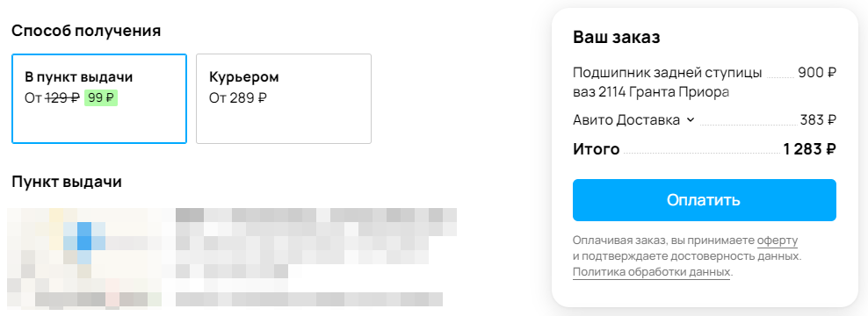This screenshot has width=868, height=316.
Task: Click the 900 ₽ item price
Action: 816,73
